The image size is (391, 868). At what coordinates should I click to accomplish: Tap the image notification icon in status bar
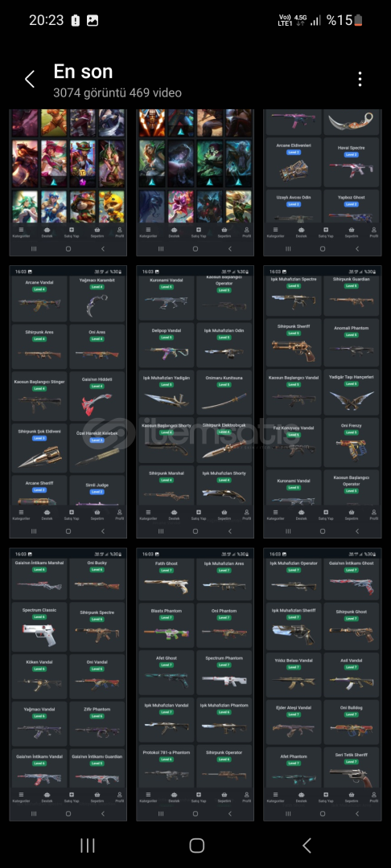pyautogui.click(x=93, y=20)
